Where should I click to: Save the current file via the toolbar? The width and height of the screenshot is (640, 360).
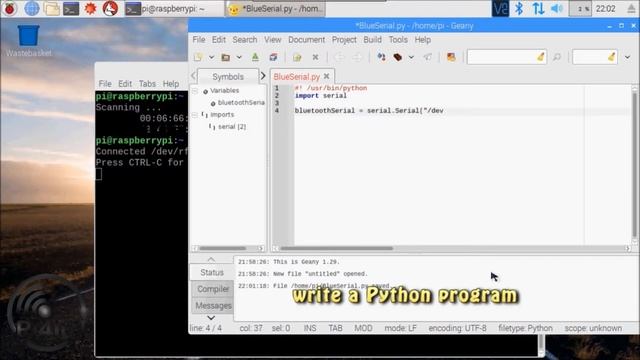[255, 57]
